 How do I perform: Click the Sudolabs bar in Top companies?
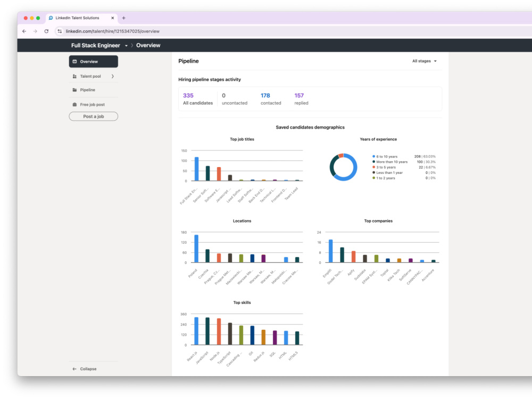[365, 259]
